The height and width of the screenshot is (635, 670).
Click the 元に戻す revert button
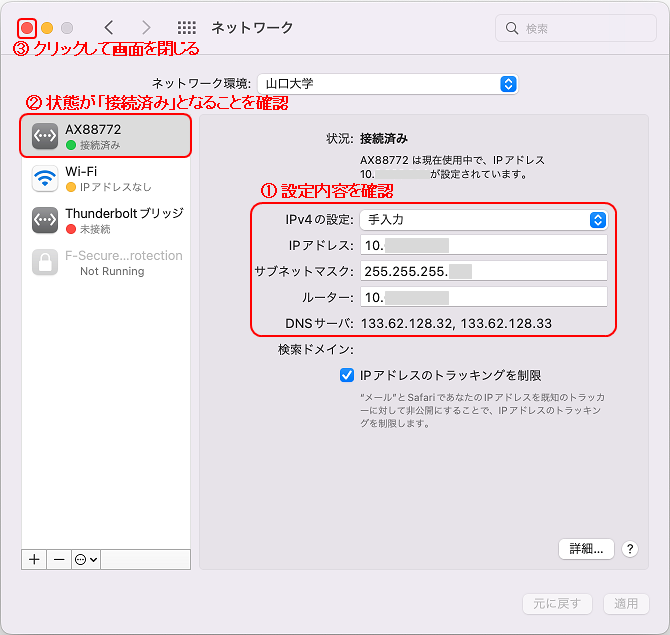[x=557, y=604]
